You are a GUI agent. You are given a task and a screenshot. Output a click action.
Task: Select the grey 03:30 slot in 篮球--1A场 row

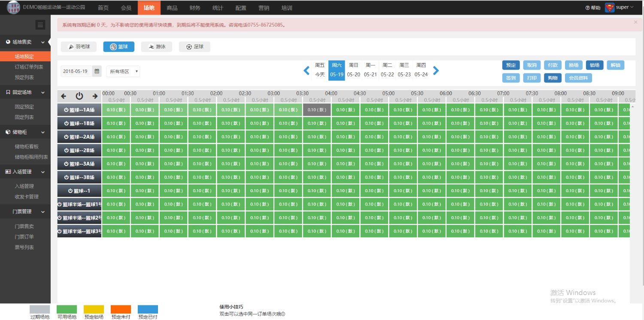click(317, 110)
